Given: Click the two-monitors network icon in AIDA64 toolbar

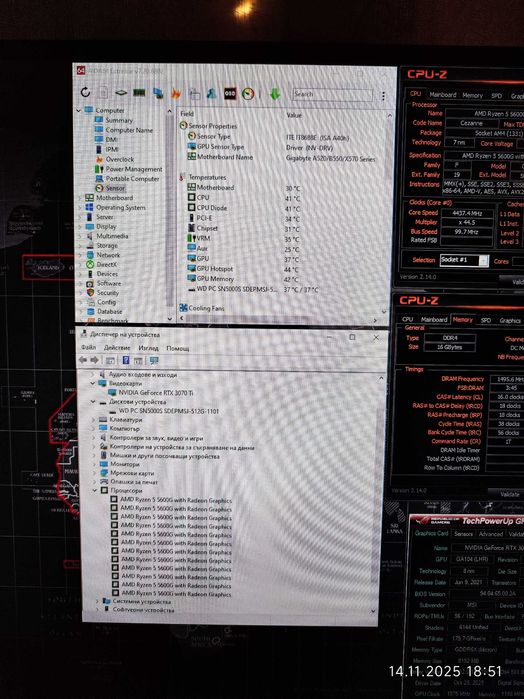Looking at the screenshot, I should click(x=158, y=93).
